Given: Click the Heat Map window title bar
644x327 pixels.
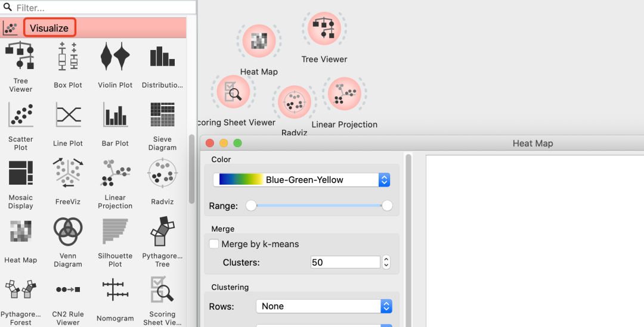Looking at the screenshot, I should pos(422,143).
